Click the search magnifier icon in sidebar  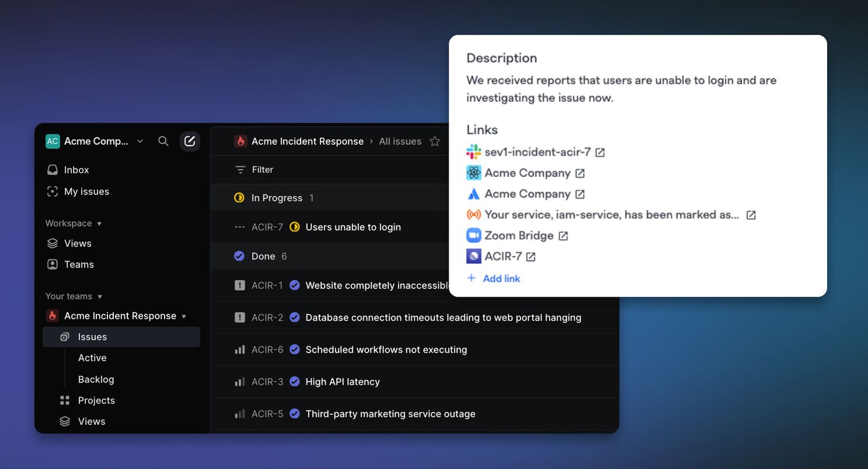pyautogui.click(x=164, y=141)
